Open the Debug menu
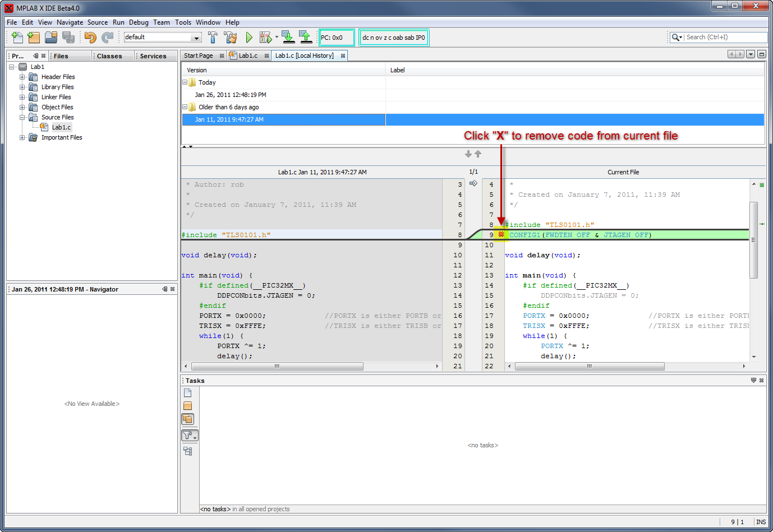Image resolution: width=773 pixels, height=532 pixels. (139, 22)
